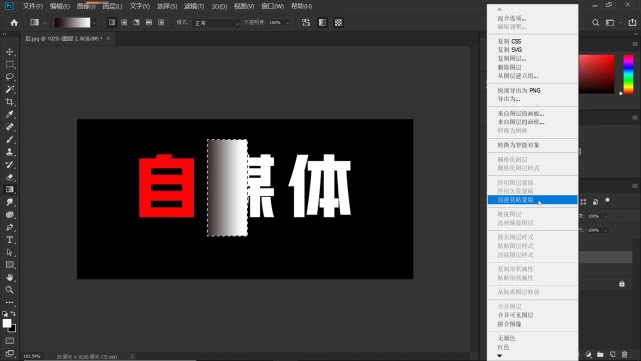Select the Pen tool
The width and height of the screenshot is (641, 361).
[10, 227]
